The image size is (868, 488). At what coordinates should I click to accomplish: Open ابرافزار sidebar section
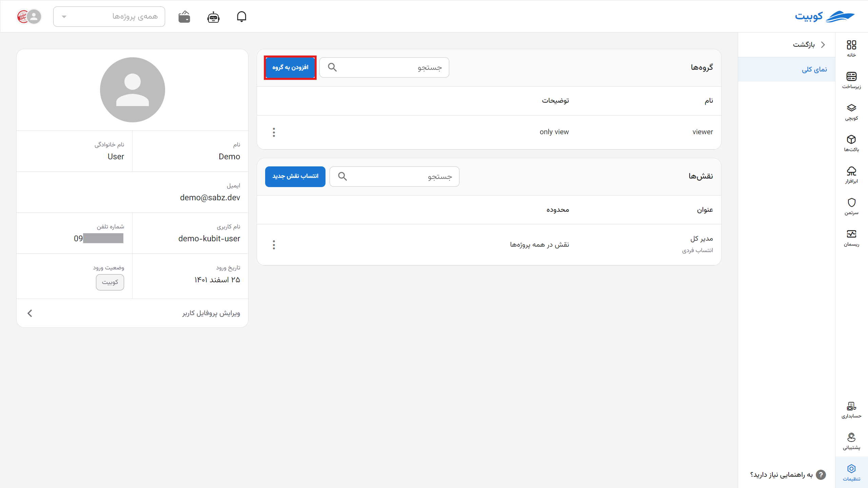851,175
